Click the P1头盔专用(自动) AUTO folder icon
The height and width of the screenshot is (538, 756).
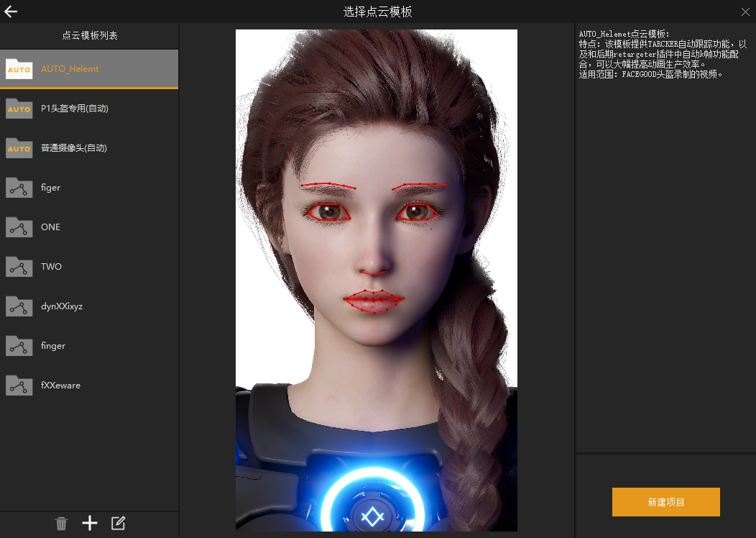click(19, 109)
